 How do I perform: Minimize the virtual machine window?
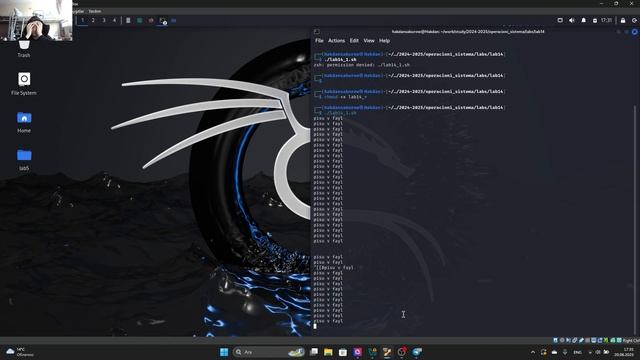(x=602, y=3)
